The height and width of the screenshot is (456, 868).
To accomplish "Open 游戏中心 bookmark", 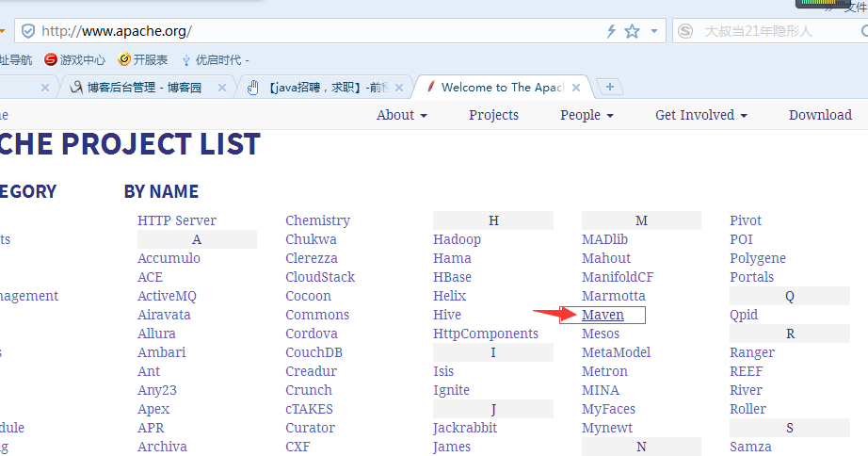I will click(x=74, y=60).
